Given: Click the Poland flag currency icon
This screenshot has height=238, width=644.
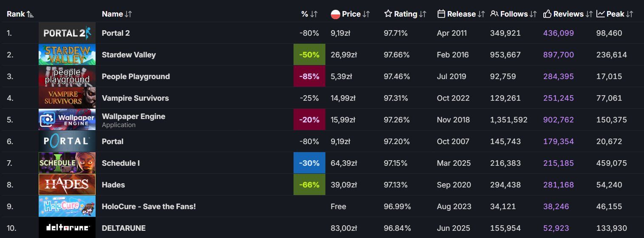Looking at the screenshot, I should pos(335,14).
